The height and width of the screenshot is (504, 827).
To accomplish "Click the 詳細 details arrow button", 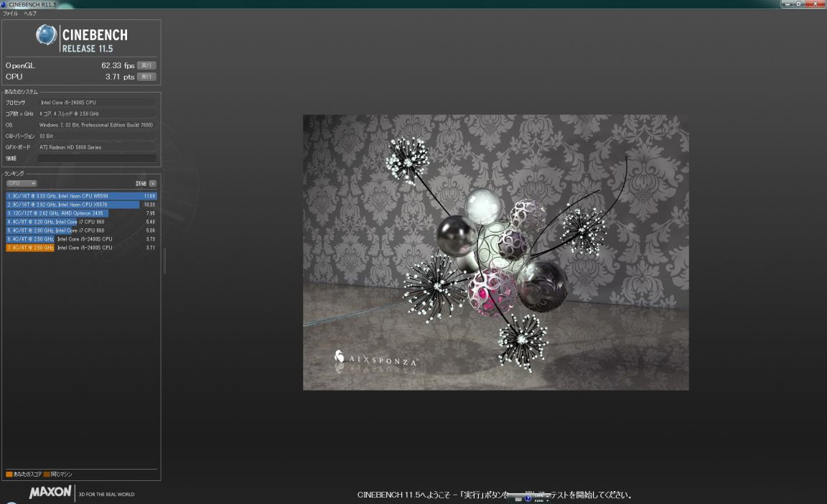I will [x=152, y=184].
